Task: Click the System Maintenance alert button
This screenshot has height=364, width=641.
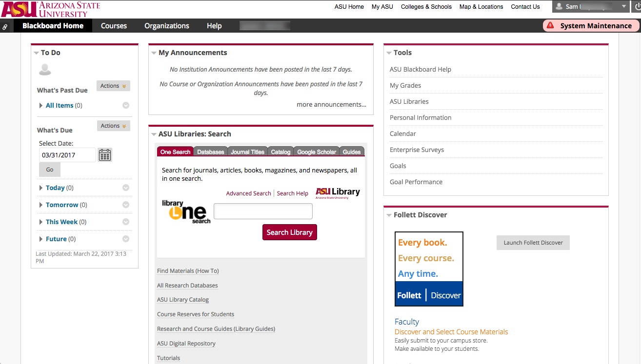Action: pos(591,26)
